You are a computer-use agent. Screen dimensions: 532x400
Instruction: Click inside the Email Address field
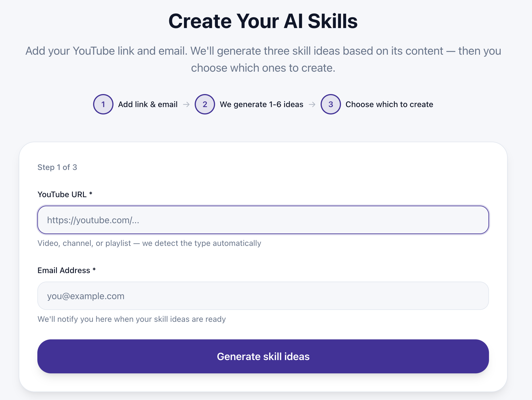click(x=263, y=296)
